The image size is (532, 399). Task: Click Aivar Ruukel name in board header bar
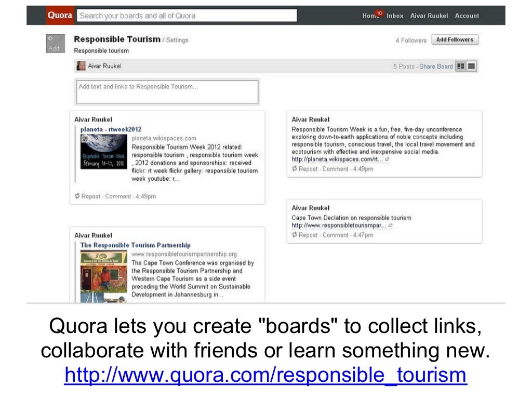(x=104, y=66)
